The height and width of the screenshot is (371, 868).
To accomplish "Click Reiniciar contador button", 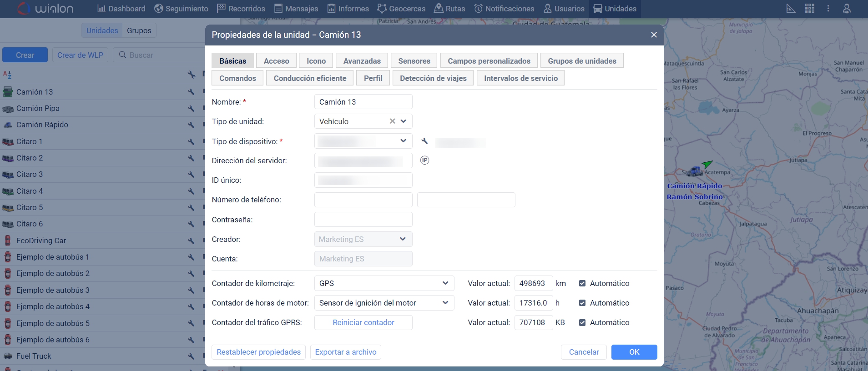I will [363, 322].
